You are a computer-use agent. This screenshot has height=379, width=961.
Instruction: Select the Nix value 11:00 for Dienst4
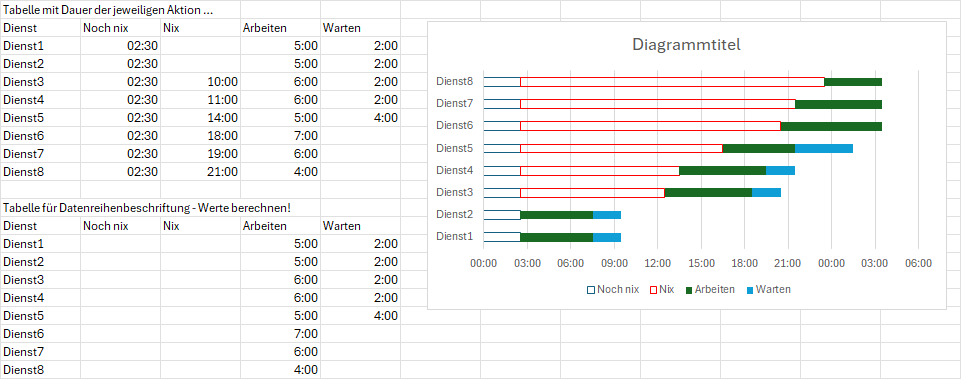point(200,99)
